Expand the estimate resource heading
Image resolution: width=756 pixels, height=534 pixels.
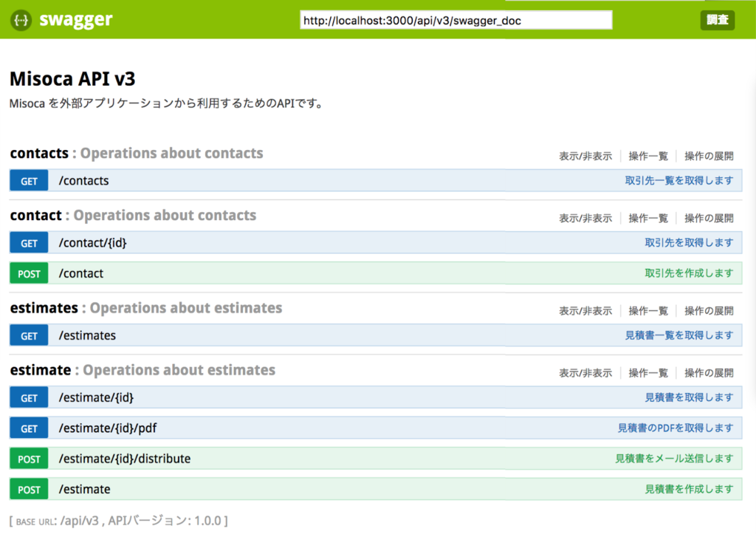coord(41,371)
